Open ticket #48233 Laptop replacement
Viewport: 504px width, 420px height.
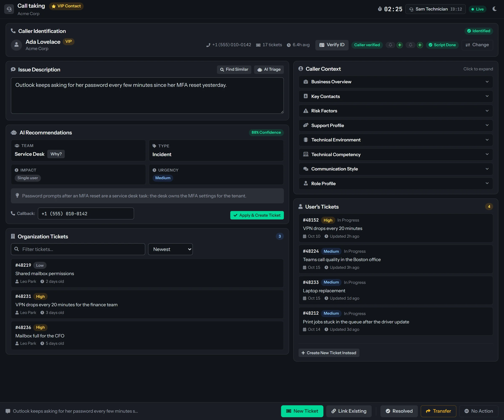(x=395, y=290)
